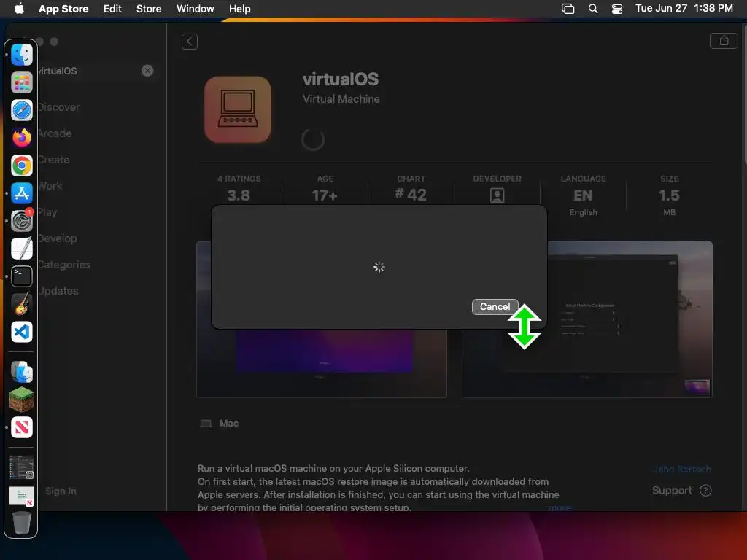Open the Edit menu
Image resolution: width=747 pixels, height=560 pixels.
pyautogui.click(x=112, y=9)
